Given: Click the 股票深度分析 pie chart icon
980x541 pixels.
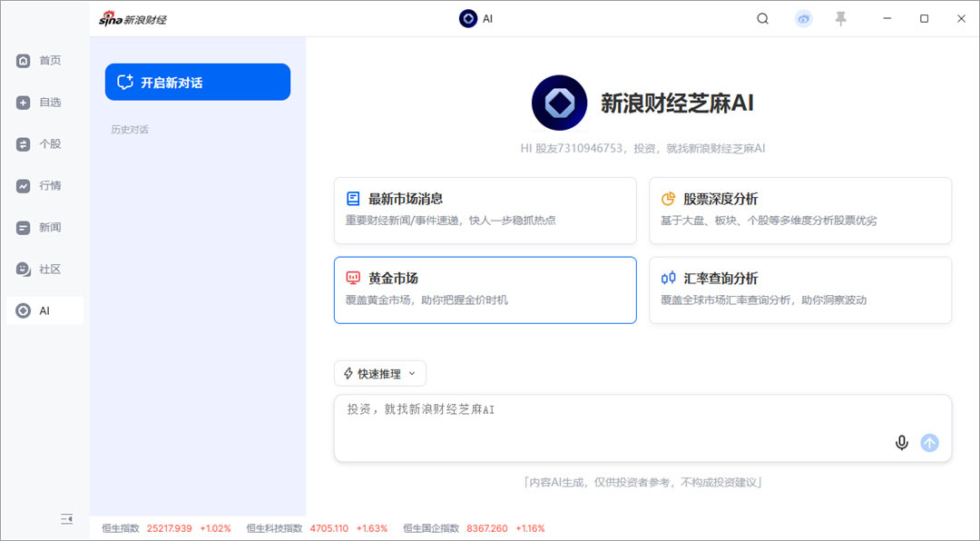Looking at the screenshot, I should click(668, 199).
